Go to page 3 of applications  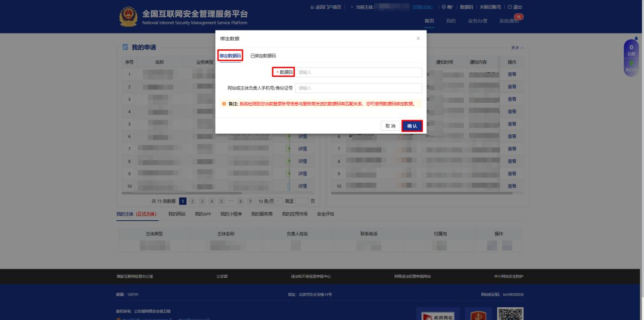(x=202, y=201)
